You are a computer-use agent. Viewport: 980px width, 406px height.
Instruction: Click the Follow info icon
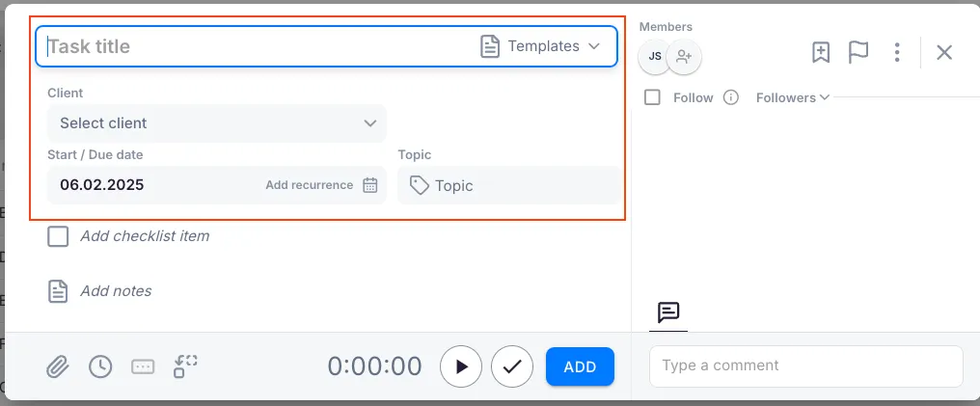731,97
